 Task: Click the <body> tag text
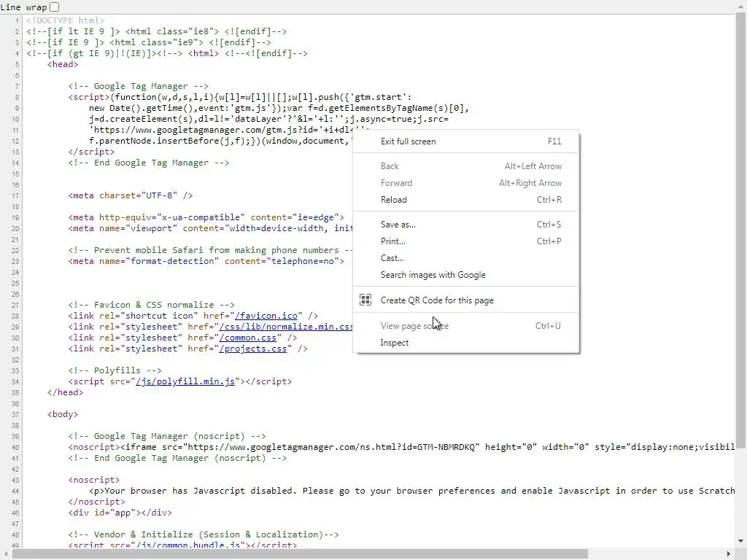63,414
